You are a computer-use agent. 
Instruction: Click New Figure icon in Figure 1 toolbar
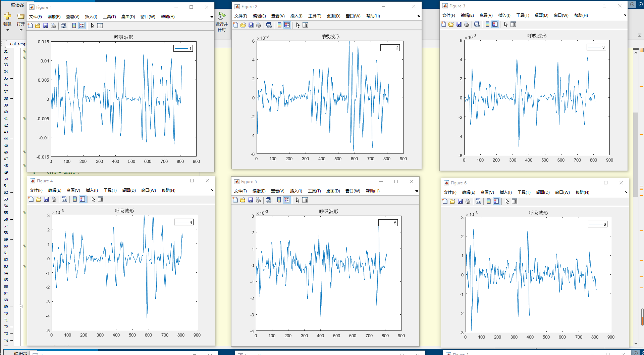tap(30, 26)
